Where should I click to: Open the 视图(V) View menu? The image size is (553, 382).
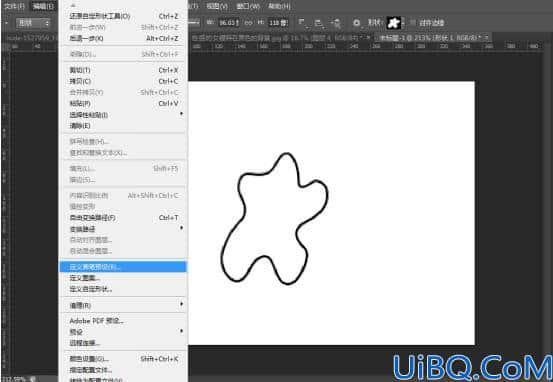(x=217, y=6)
